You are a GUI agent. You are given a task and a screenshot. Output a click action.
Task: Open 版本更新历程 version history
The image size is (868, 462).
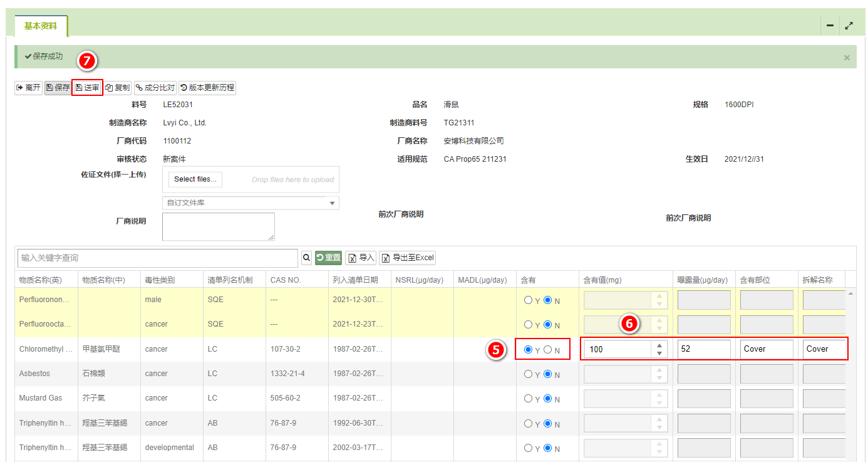(x=207, y=88)
